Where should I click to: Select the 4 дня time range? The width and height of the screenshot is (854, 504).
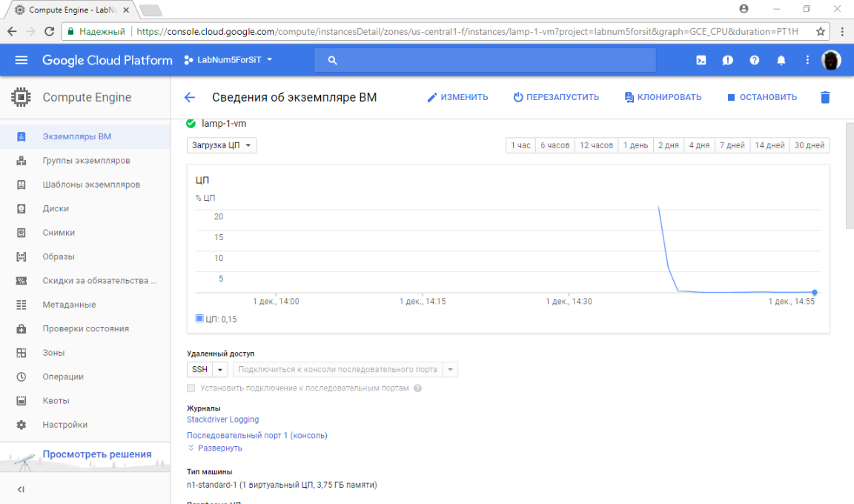699,145
